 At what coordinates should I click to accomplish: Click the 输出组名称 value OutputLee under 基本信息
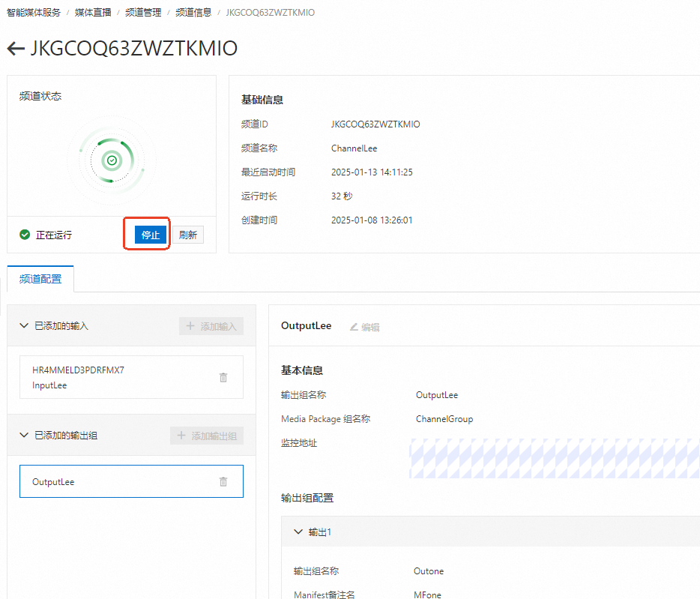437,395
